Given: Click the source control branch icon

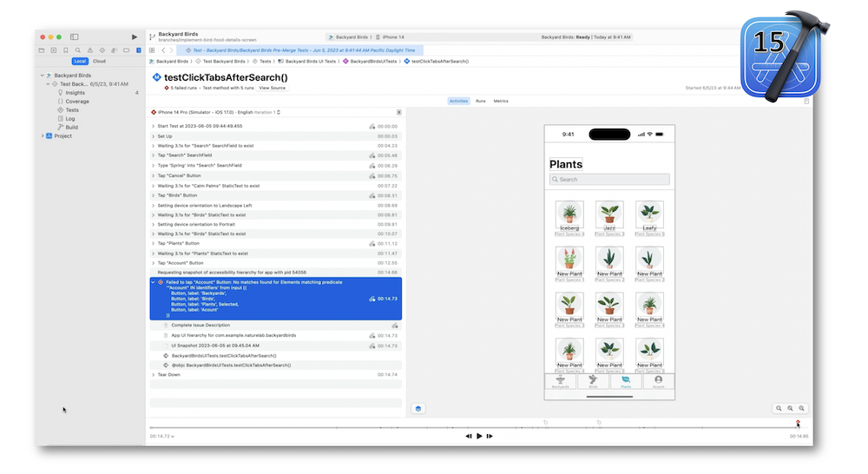Looking at the screenshot, I should (x=152, y=37).
